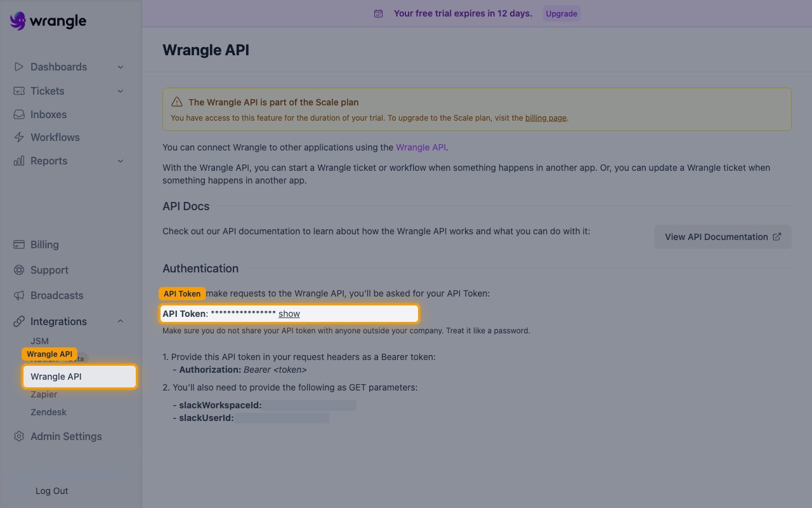Viewport: 812px width, 508px height.
Task: Open View API Documentation
Action: (x=723, y=236)
